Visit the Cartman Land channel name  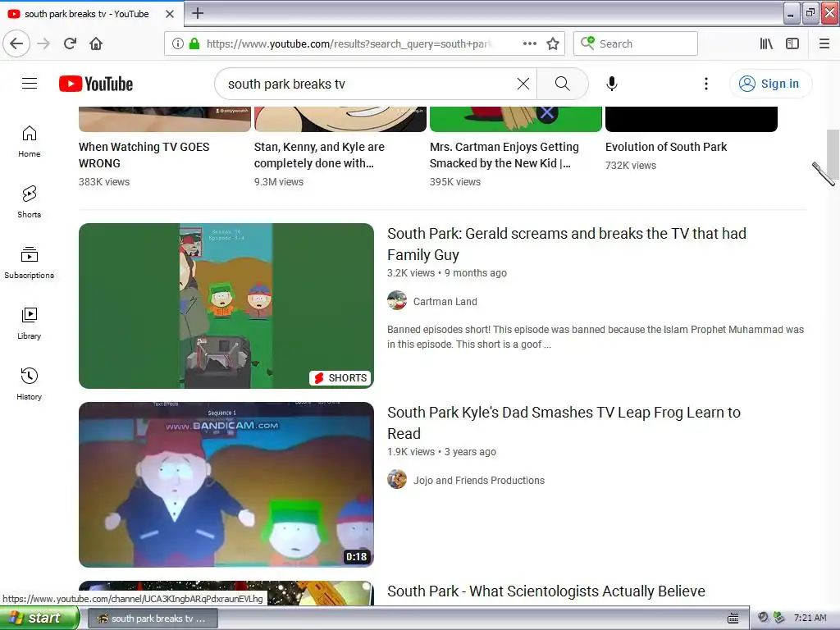click(x=445, y=302)
